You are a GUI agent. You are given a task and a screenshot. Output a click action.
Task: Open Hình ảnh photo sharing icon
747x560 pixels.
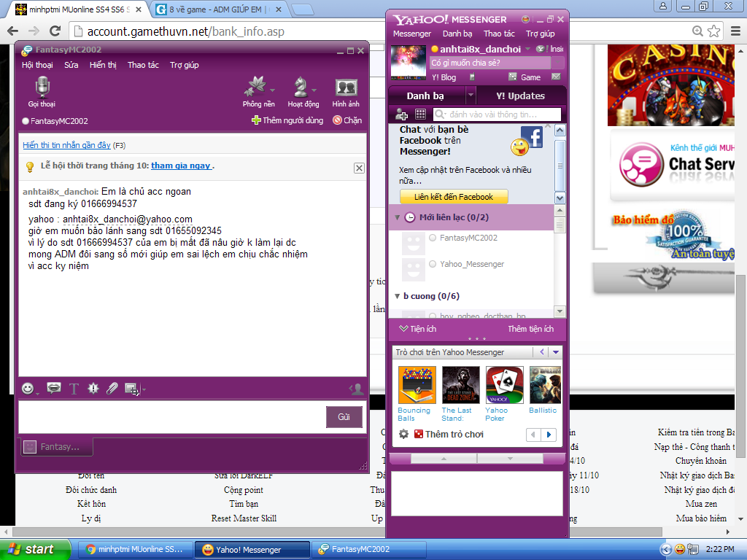coord(346,93)
